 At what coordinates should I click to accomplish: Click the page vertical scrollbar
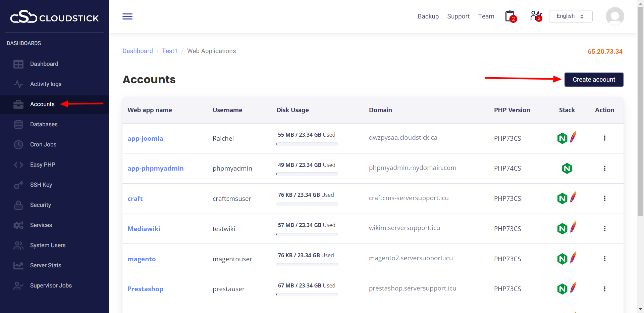640,111
